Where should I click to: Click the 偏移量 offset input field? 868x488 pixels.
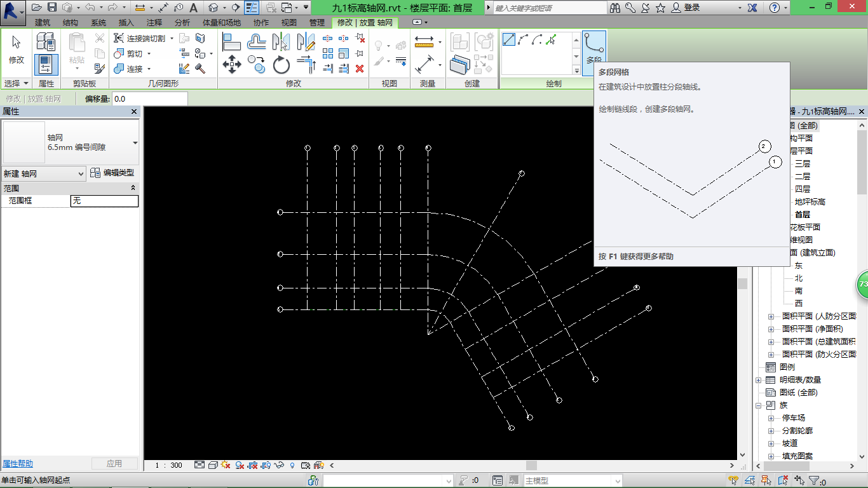pyautogui.click(x=149, y=99)
